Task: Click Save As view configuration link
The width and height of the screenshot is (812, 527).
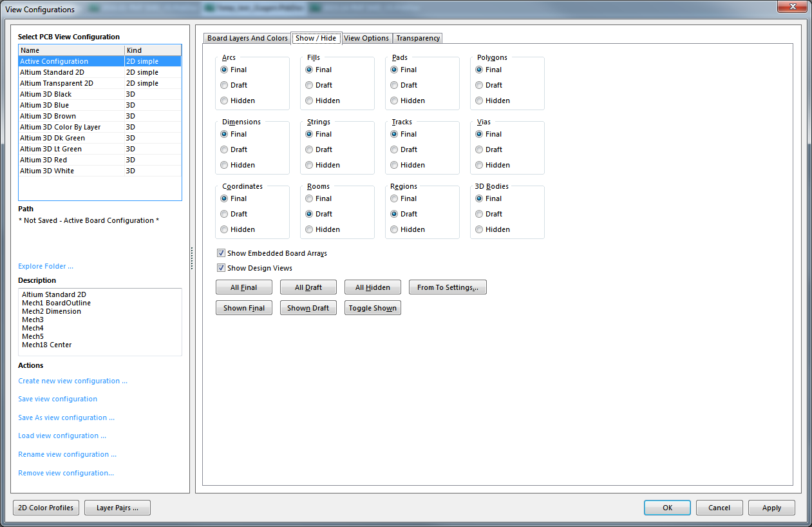Action: [66, 417]
